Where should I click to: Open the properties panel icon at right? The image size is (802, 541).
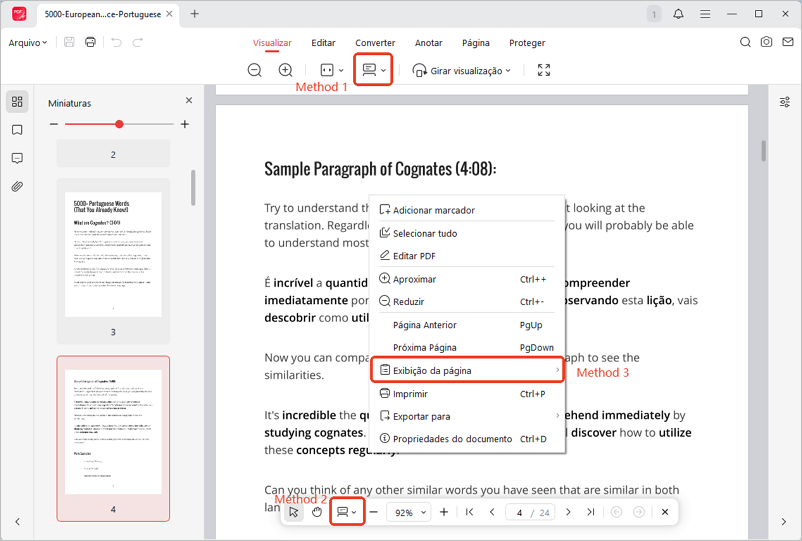(x=785, y=102)
